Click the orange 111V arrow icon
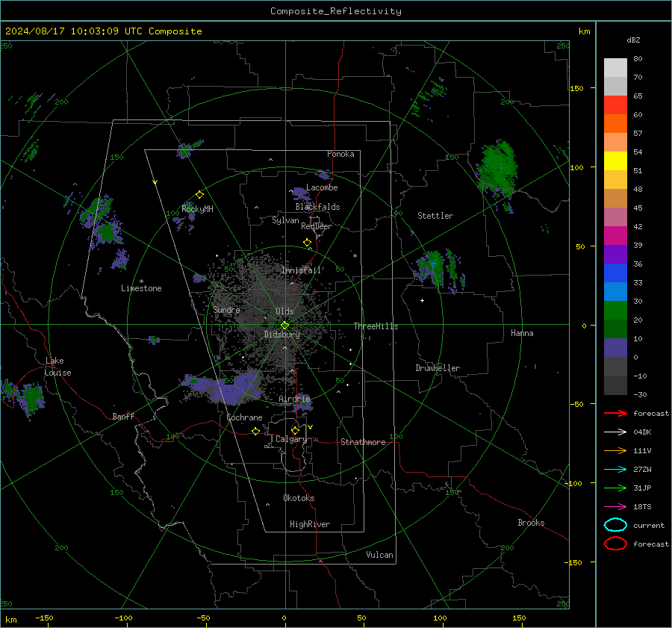The height and width of the screenshot is (628, 672). [x=615, y=450]
